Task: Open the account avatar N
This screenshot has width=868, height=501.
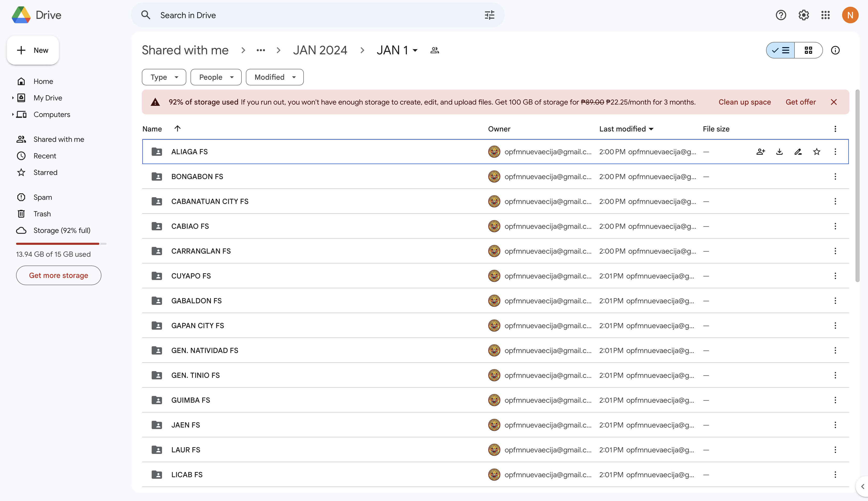Action: pos(850,15)
